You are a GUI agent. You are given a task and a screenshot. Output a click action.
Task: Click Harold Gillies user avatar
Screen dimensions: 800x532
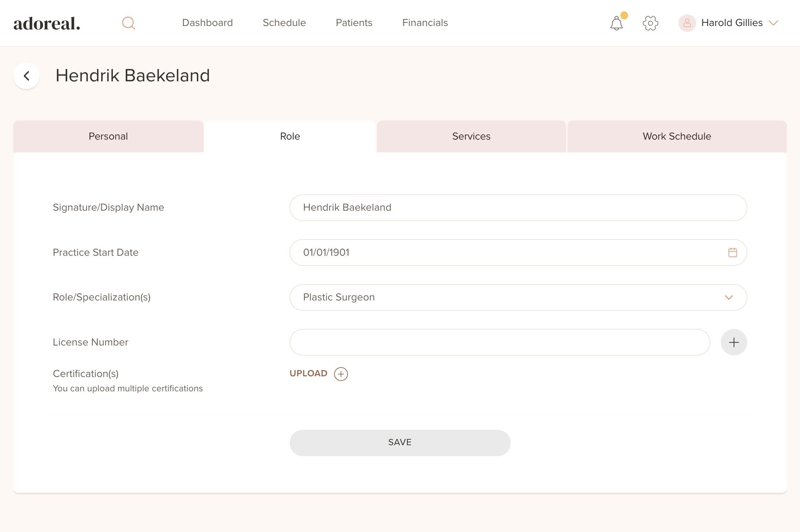[687, 23]
